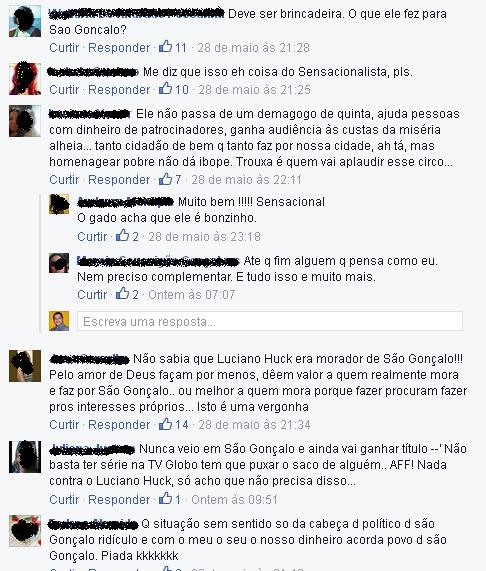Click the thumbs-up icon showing 11 likes
486x571 pixels.
[166, 47]
